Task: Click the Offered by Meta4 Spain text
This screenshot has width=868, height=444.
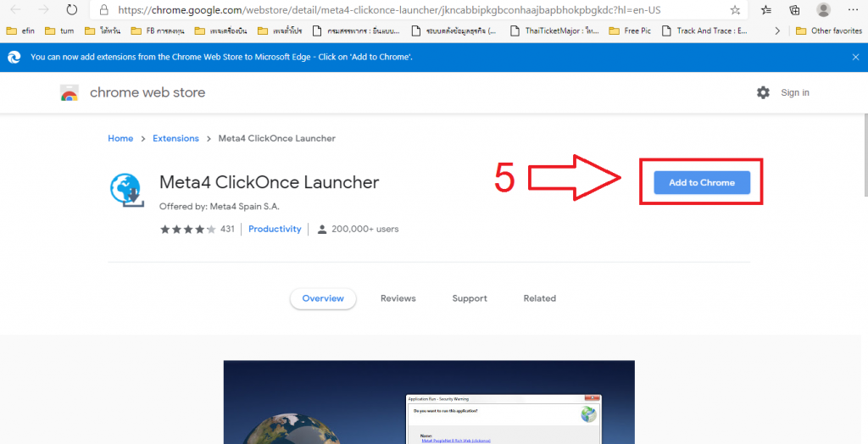Action: [x=220, y=207]
